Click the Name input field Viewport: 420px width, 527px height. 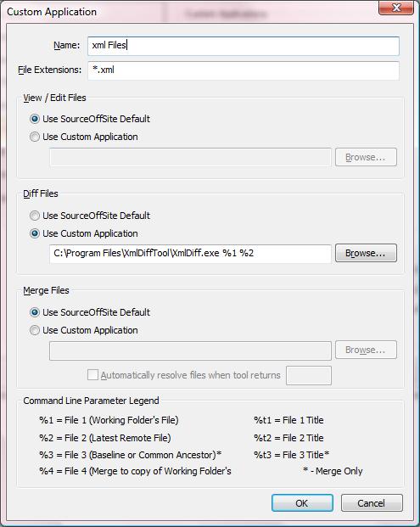point(244,46)
